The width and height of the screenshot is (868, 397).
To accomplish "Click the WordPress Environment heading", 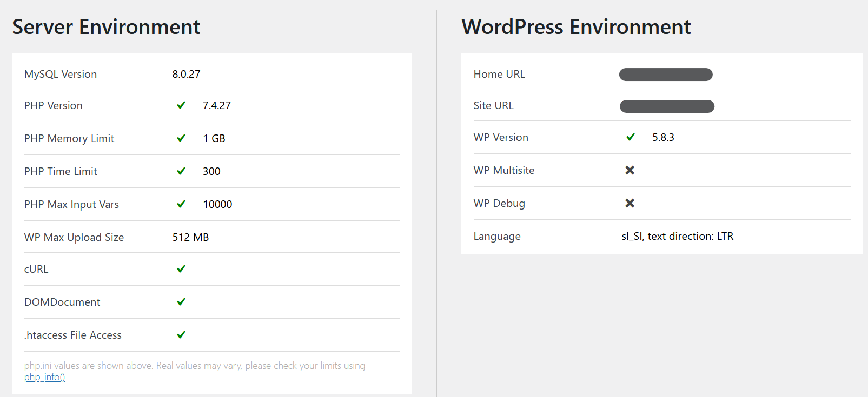I will 576,27.
